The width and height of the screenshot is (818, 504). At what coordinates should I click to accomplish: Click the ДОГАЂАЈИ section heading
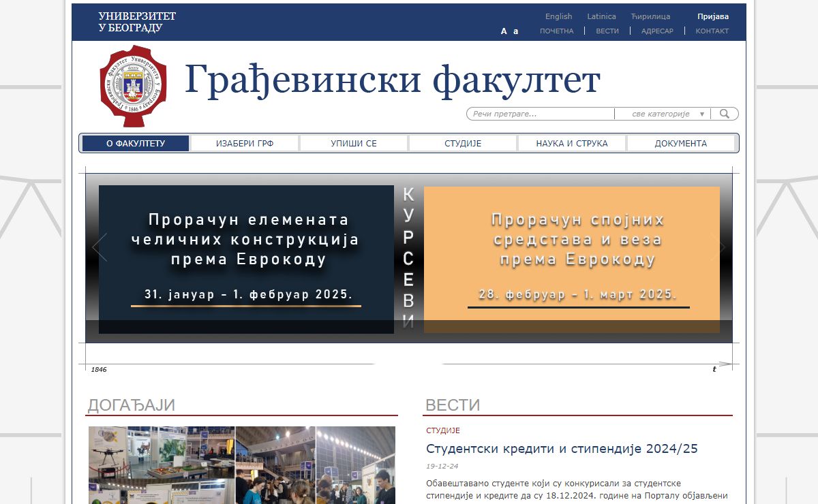[x=132, y=405]
